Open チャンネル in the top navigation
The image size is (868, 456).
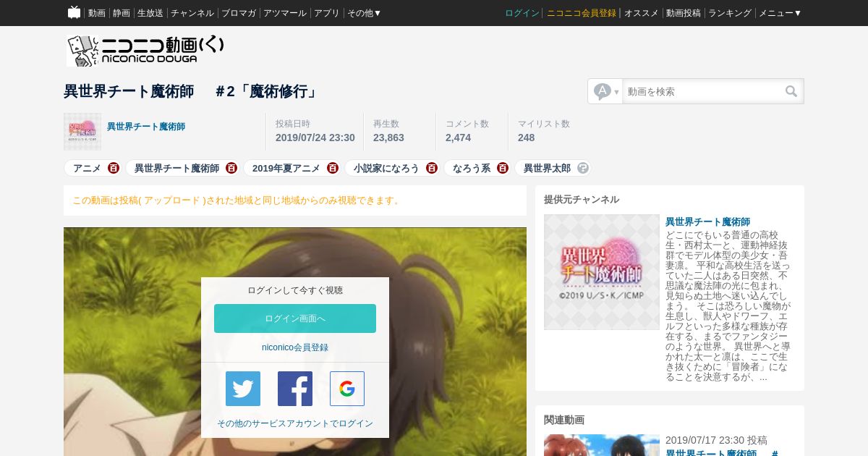[192, 13]
